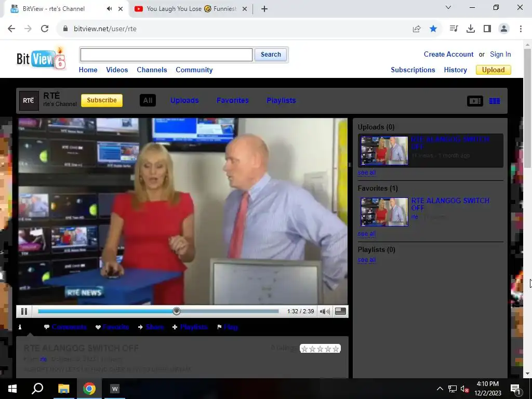
Task: Click 'see all' under Uploads
Action: [367, 172]
